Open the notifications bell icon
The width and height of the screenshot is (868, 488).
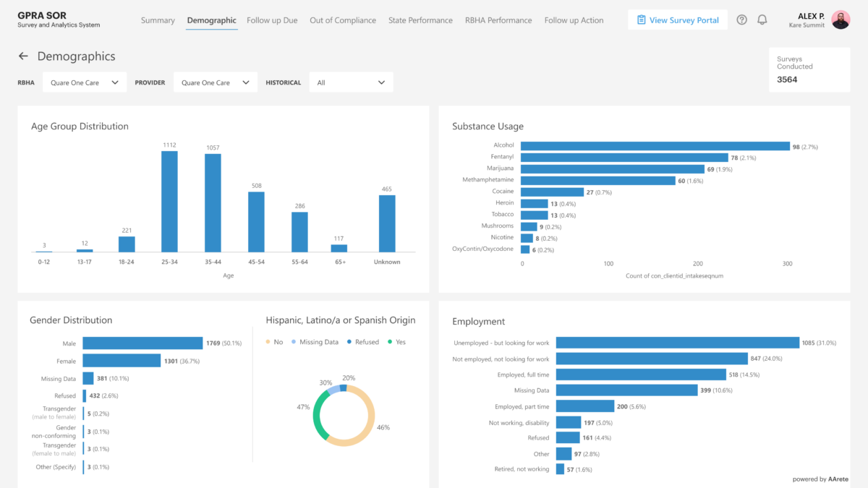click(762, 20)
